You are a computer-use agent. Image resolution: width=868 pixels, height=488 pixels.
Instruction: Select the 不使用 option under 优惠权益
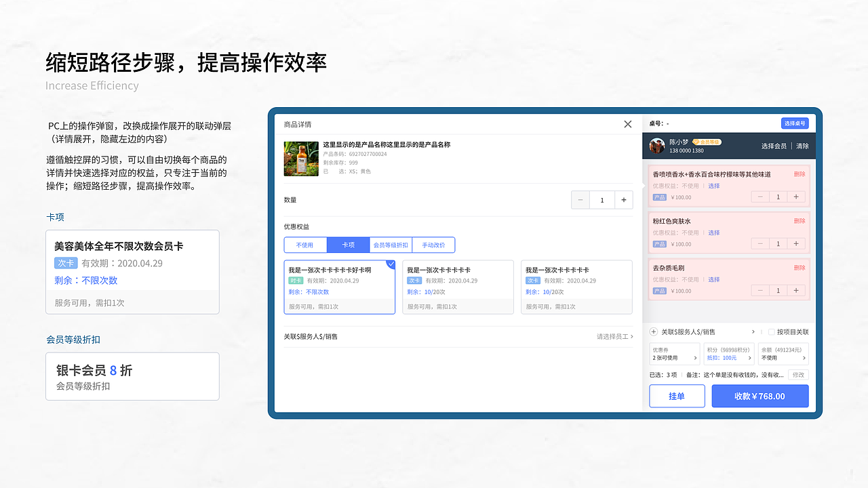pyautogui.click(x=305, y=245)
